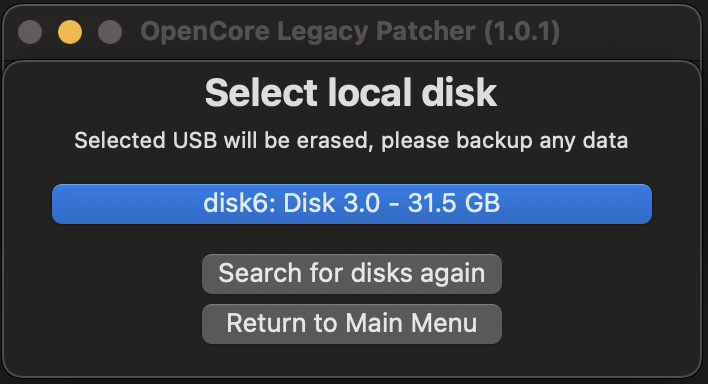Open the Main Menu screen again

352,323
